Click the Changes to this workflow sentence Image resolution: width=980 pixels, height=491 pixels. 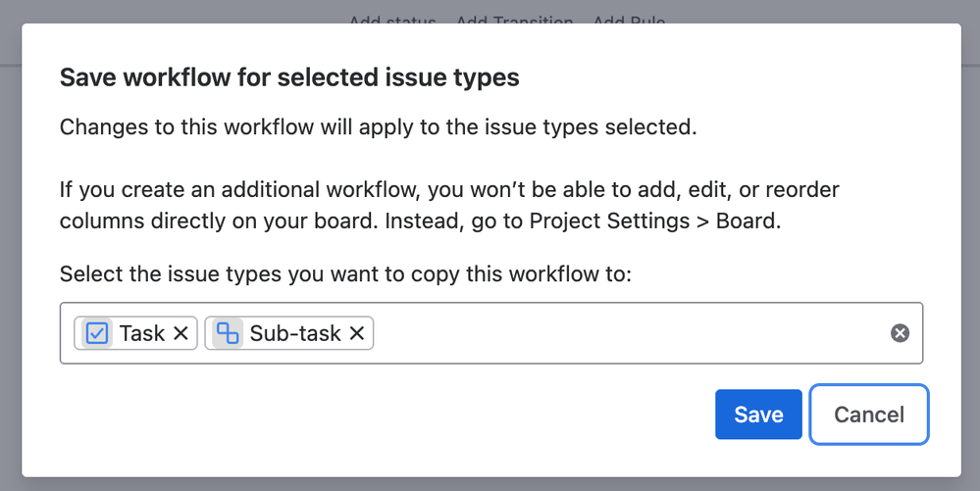point(378,126)
